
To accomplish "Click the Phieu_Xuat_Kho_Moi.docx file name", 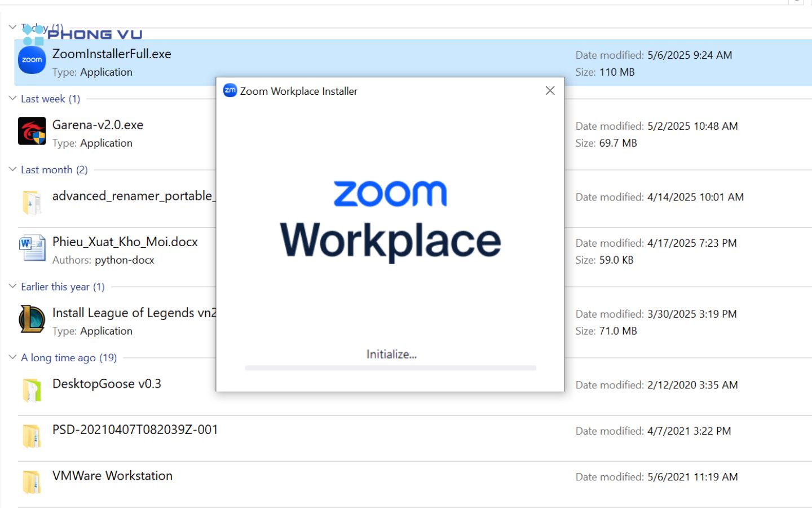I will (125, 242).
